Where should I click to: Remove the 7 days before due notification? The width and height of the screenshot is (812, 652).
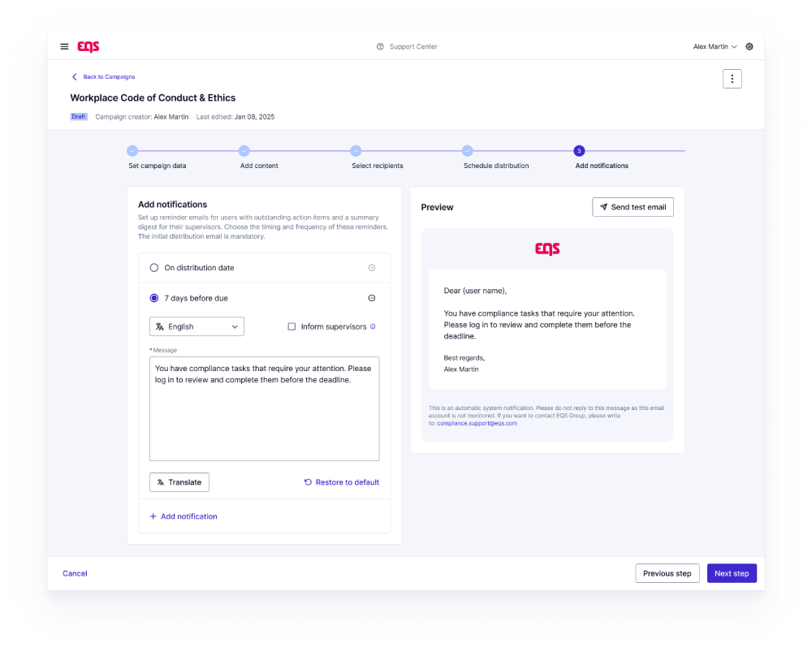point(372,299)
